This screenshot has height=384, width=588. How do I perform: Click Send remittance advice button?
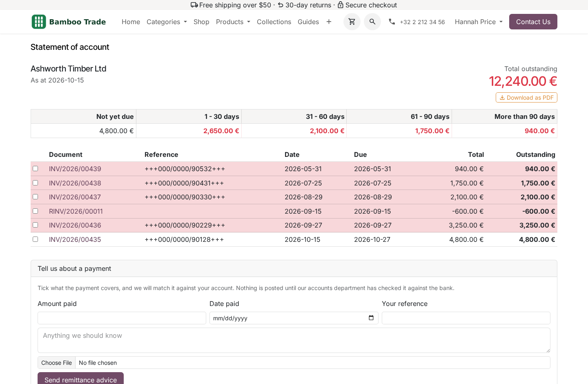coord(80,380)
